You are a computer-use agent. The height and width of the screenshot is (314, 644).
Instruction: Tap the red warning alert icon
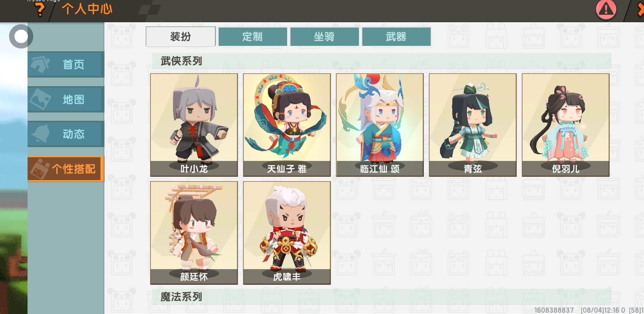tap(606, 9)
